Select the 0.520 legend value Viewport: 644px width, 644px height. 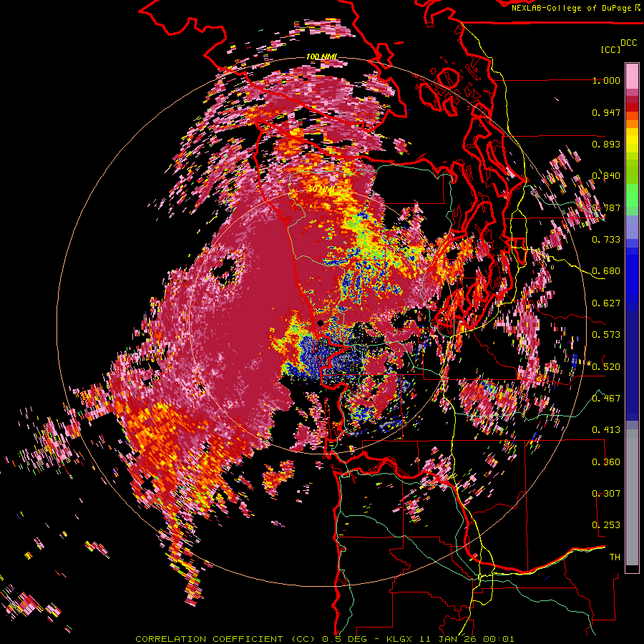(606, 367)
